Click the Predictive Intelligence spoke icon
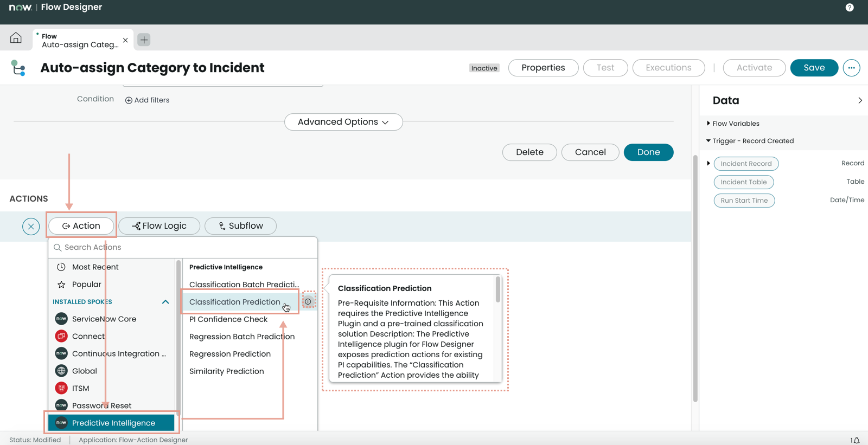The width and height of the screenshot is (868, 445). tap(61, 423)
